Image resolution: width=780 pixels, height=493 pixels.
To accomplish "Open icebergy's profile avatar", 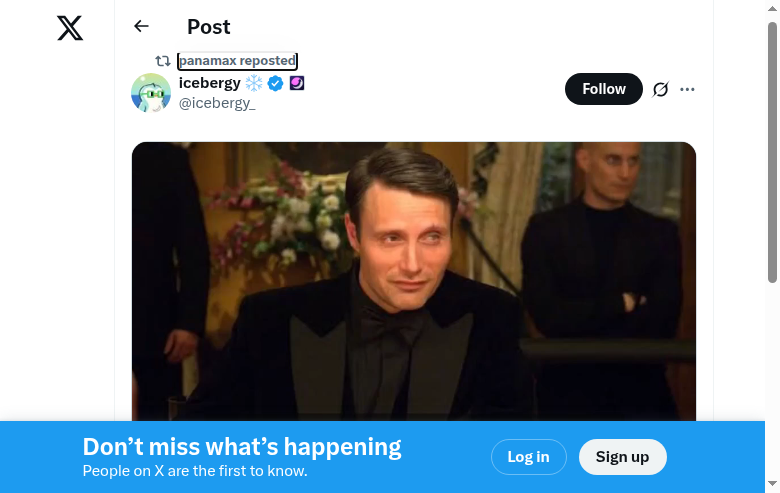I will pyautogui.click(x=151, y=93).
